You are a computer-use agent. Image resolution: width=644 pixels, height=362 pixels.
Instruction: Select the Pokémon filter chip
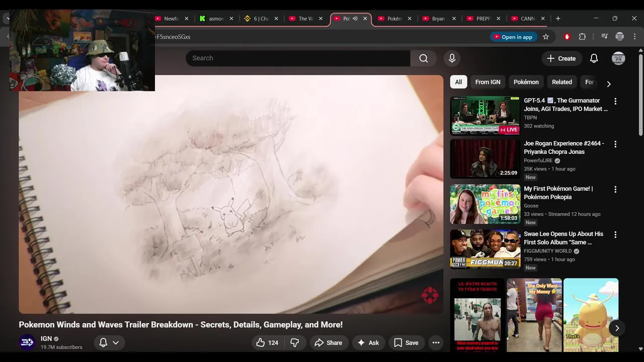pos(526,82)
